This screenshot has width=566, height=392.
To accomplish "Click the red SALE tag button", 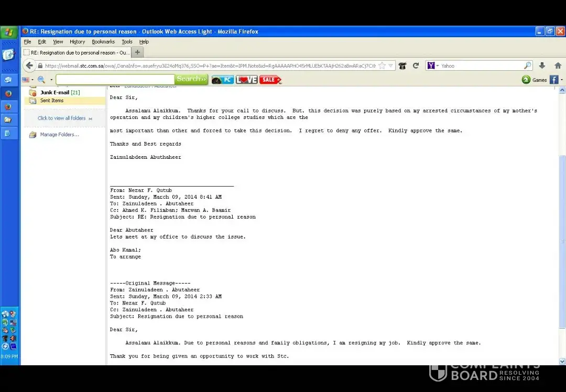I will coord(270,80).
